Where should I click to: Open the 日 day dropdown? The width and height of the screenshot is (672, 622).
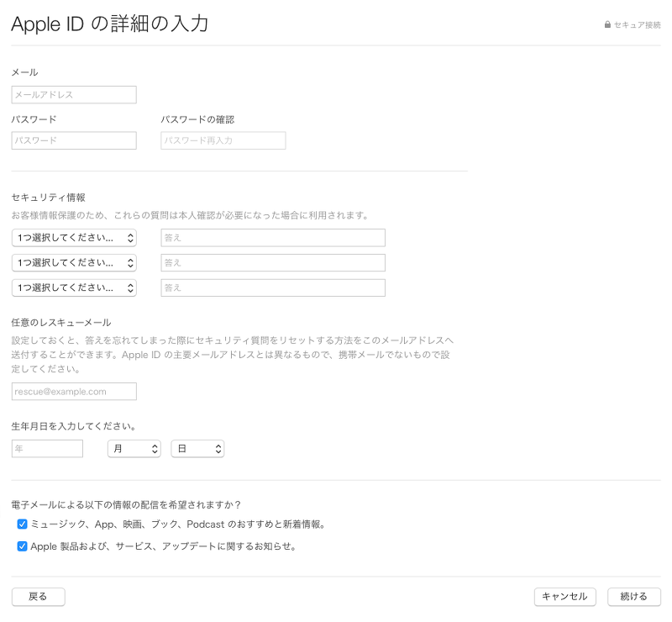(197, 449)
